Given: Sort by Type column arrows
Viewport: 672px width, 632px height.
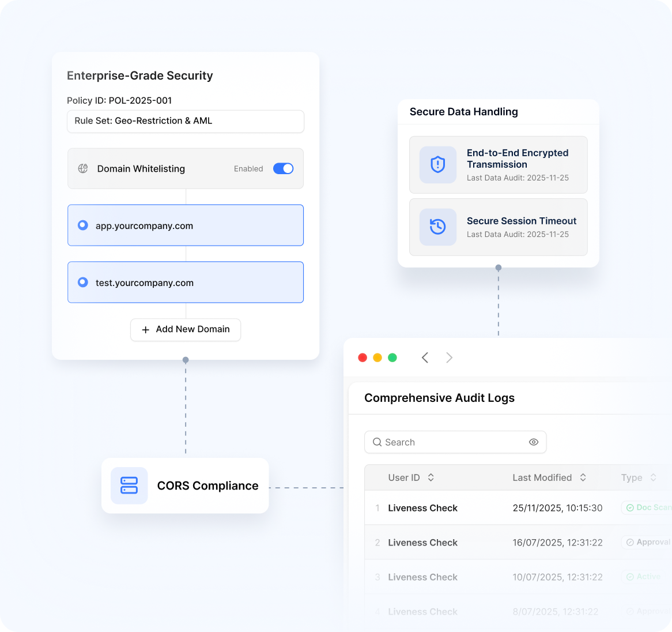Looking at the screenshot, I should pos(653,477).
